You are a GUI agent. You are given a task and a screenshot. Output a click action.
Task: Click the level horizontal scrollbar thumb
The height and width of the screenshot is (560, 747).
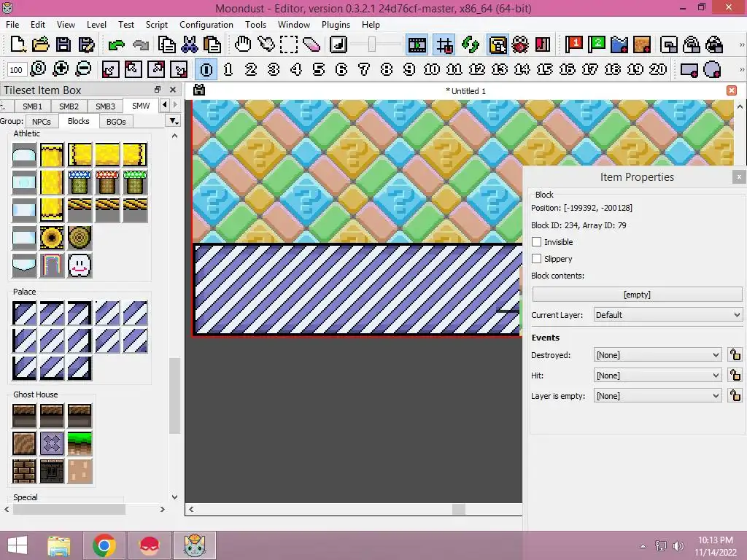(x=459, y=509)
